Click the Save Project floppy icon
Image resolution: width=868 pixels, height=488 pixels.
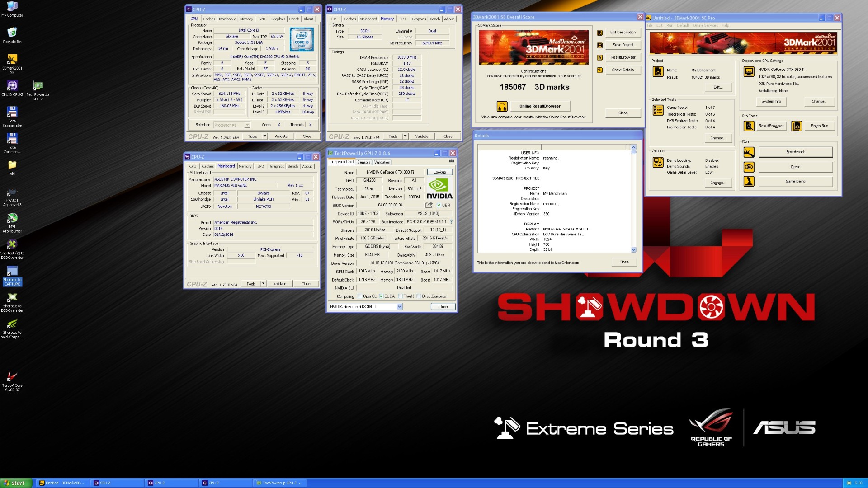(x=600, y=45)
